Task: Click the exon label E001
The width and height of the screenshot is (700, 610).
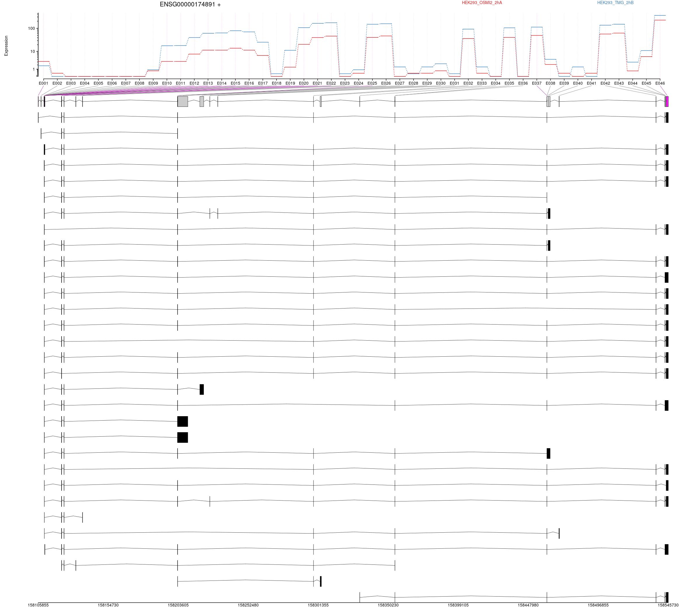Action: click(x=43, y=83)
